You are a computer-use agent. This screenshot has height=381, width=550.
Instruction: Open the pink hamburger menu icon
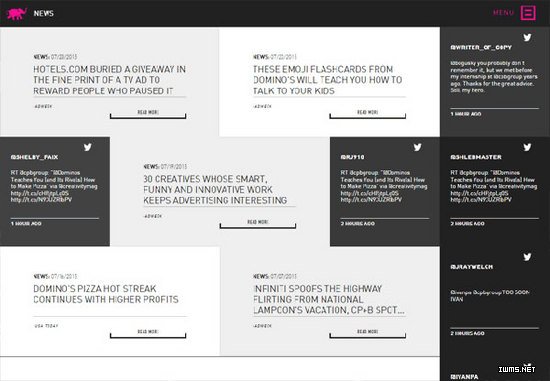click(x=528, y=13)
